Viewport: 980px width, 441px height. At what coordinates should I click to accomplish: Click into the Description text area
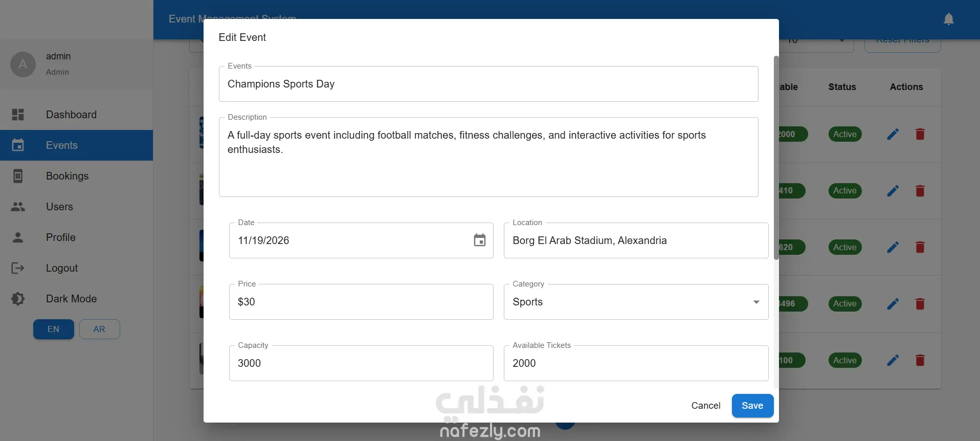pos(488,157)
